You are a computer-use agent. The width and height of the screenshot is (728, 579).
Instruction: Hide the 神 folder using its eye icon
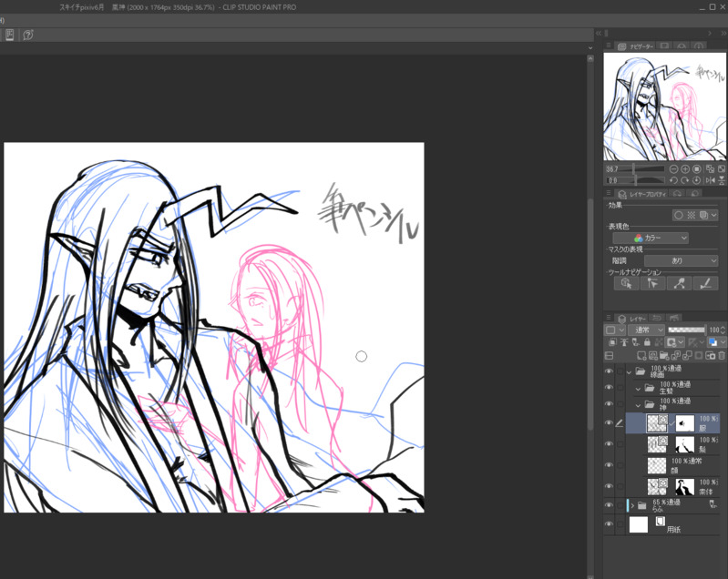click(609, 403)
